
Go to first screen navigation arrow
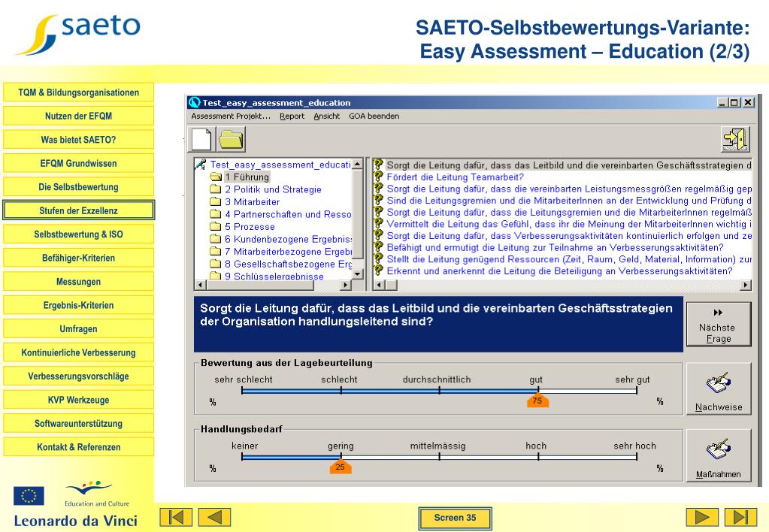click(176, 517)
